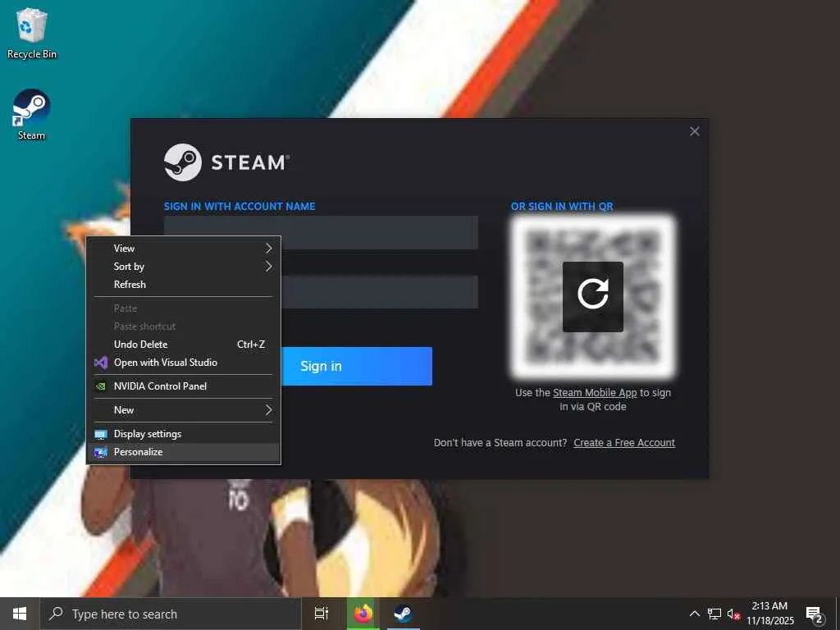Image resolution: width=840 pixels, height=630 pixels.
Task: Open Display settings from context menu
Action: [x=184, y=433]
